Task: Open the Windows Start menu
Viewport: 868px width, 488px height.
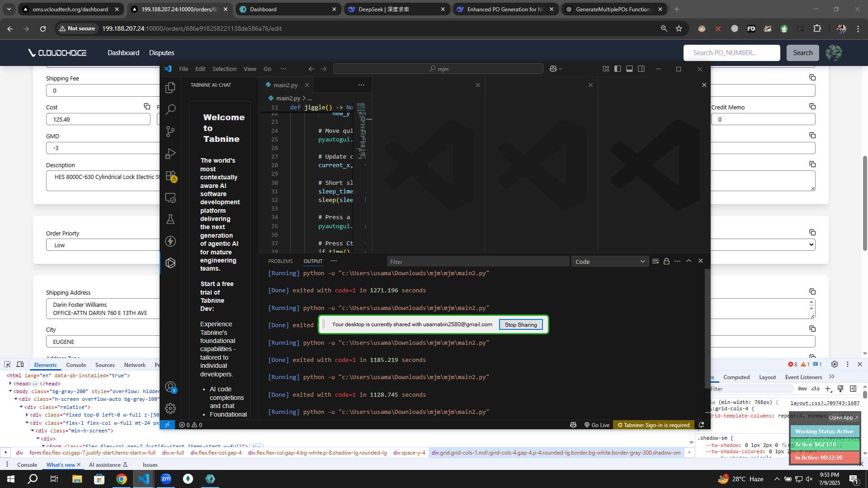Action: coord(10,479)
